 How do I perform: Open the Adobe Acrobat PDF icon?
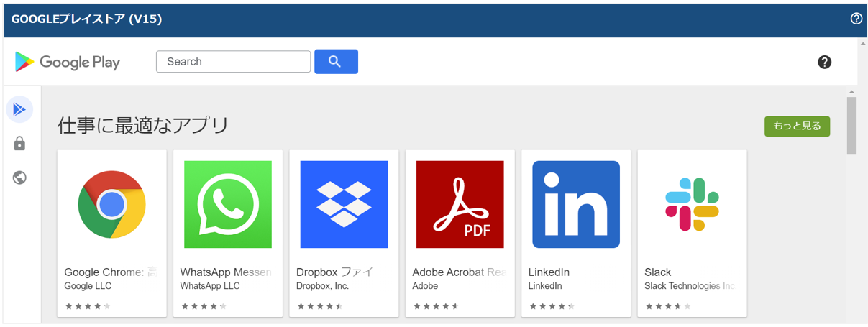460,205
